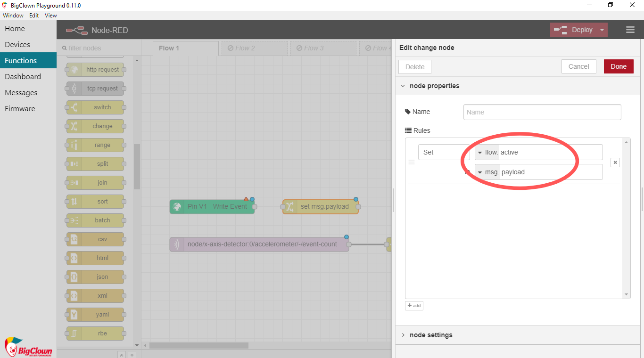
Task: Click the output port of Write Event node
Action: [x=255, y=207]
